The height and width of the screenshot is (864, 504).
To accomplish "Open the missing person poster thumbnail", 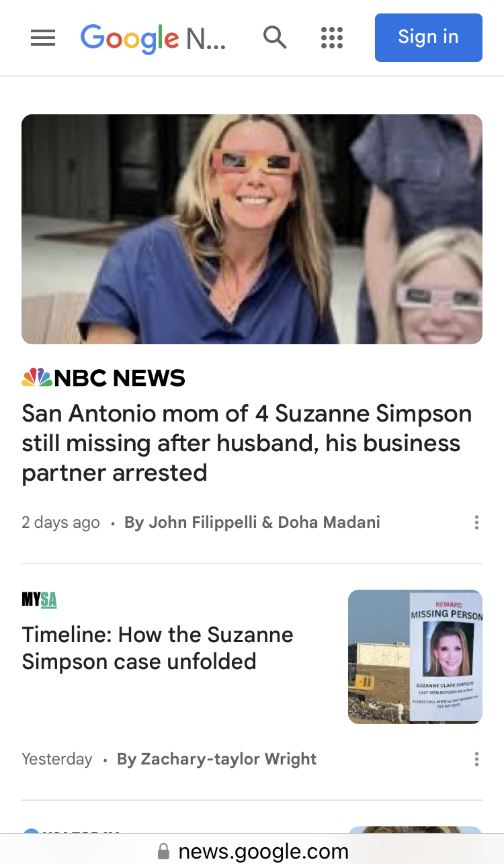I will [415, 657].
